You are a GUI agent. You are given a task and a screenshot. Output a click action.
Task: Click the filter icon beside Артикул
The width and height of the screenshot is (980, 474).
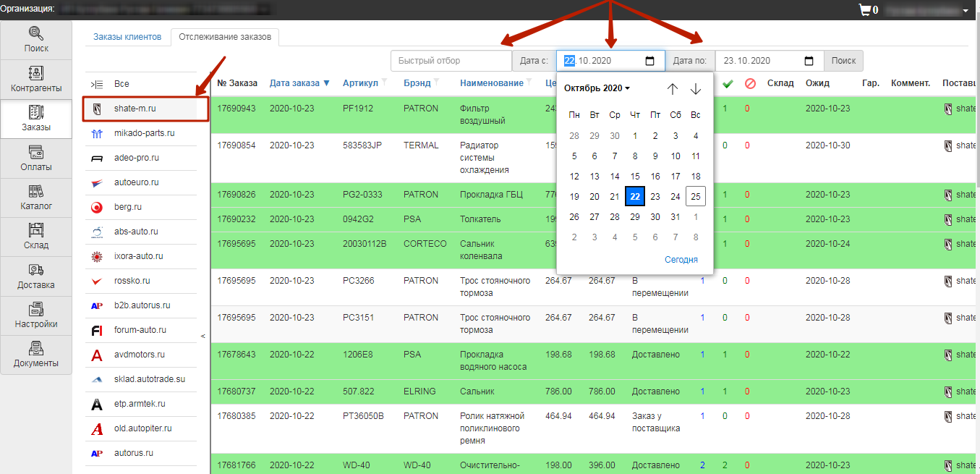coord(384,82)
